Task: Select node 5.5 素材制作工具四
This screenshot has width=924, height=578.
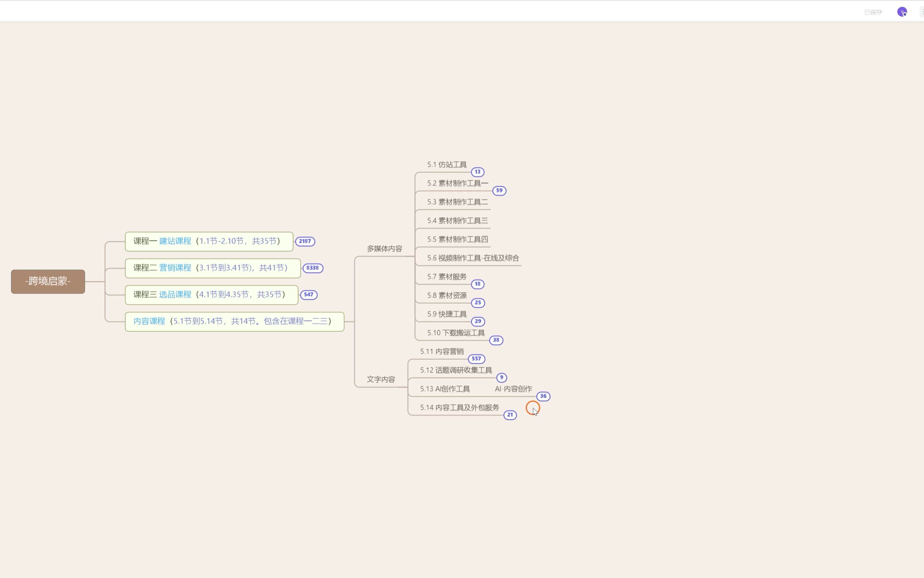Action: [x=458, y=239]
